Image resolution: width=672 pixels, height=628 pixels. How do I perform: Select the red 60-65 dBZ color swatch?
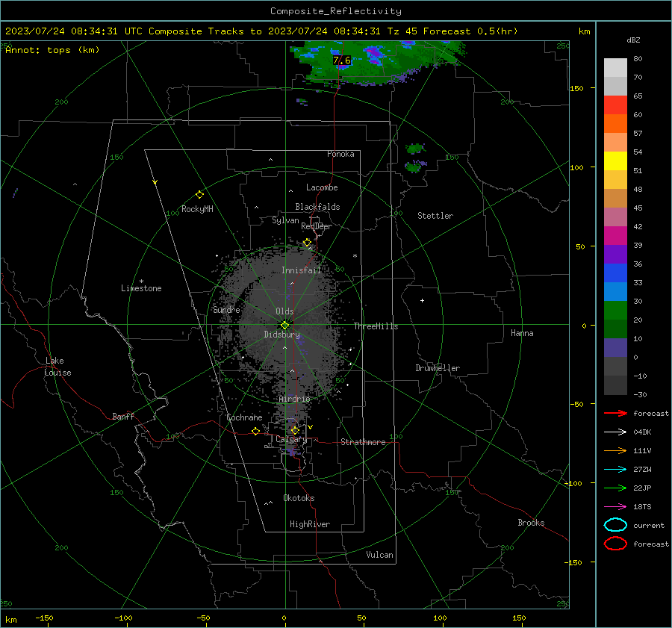pos(615,105)
